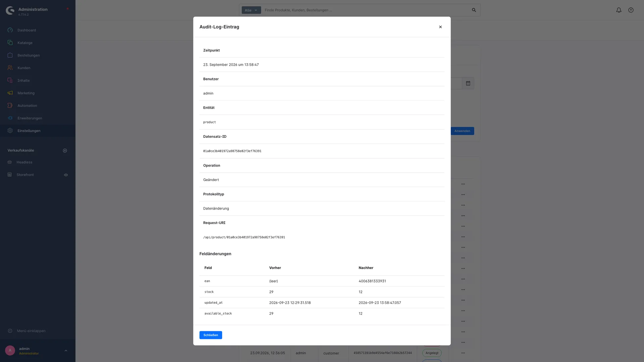Click the Feld column header
This screenshot has height=362, width=644.
[x=208, y=268]
